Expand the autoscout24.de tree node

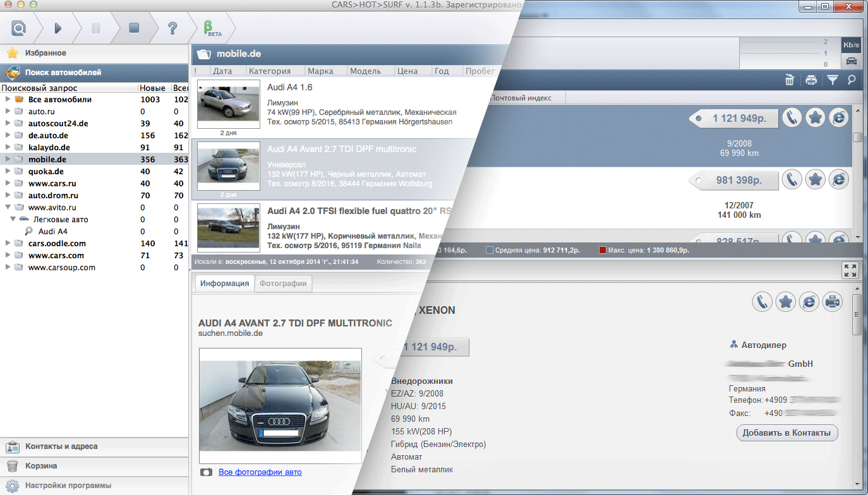(8, 123)
